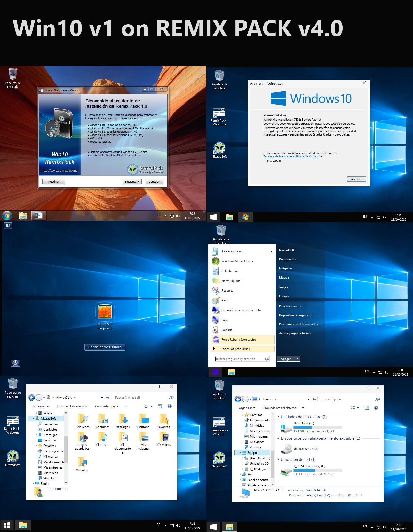The width and height of the screenshot is (413, 532).
Task: Open Paint from the Start menu
Action: [225, 300]
